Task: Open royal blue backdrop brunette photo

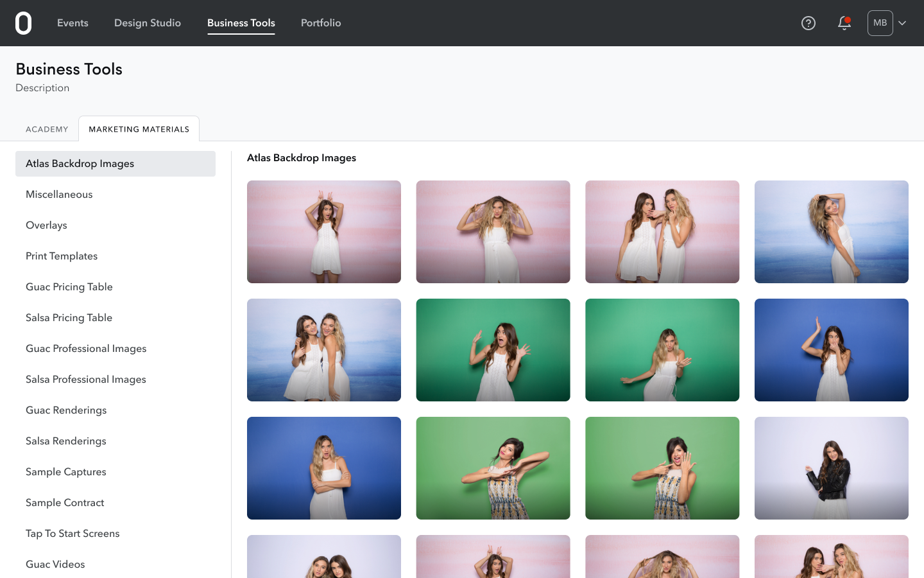Action: click(x=832, y=350)
